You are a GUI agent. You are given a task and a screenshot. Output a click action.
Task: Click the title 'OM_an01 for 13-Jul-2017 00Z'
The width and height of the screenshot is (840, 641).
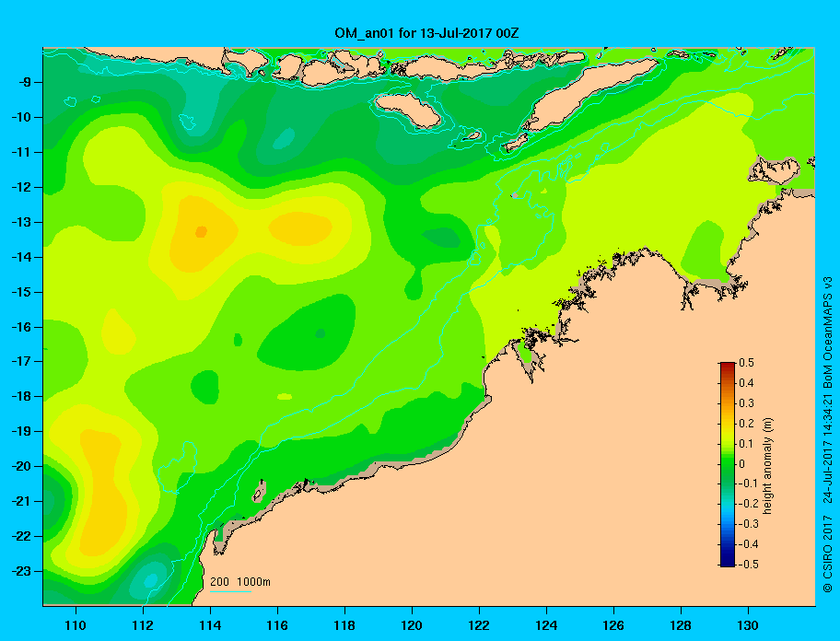[x=426, y=33]
